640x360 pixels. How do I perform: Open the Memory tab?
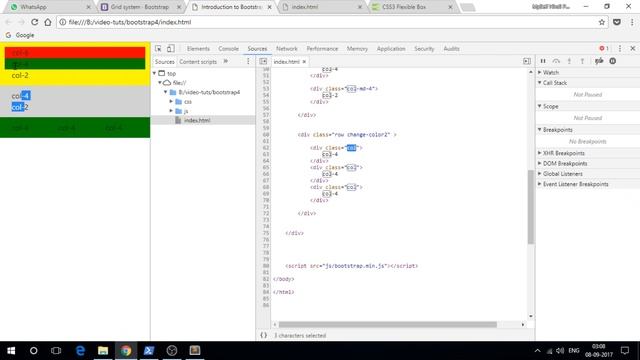[357, 49]
